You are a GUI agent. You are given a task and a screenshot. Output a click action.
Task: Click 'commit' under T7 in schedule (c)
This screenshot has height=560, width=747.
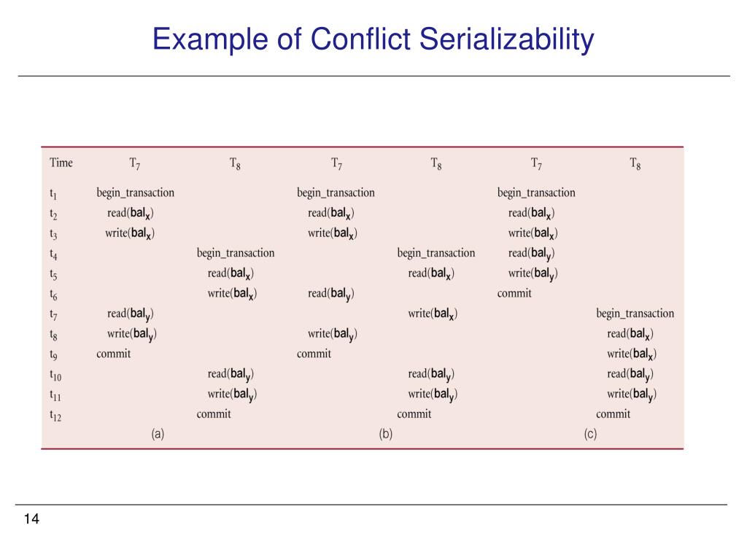click(514, 293)
